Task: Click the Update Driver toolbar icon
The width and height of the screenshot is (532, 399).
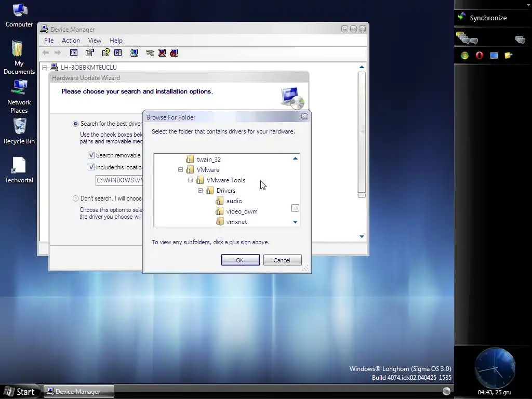Action: point(150,52)
